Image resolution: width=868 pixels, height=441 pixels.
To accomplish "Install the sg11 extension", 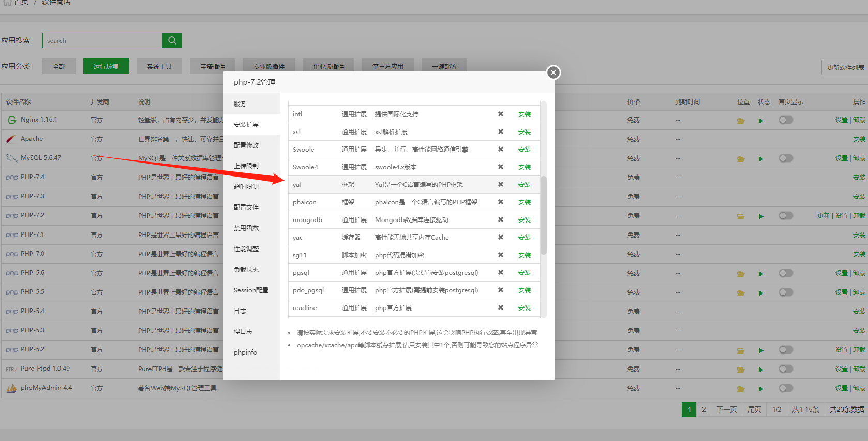I will click(525, 255).
